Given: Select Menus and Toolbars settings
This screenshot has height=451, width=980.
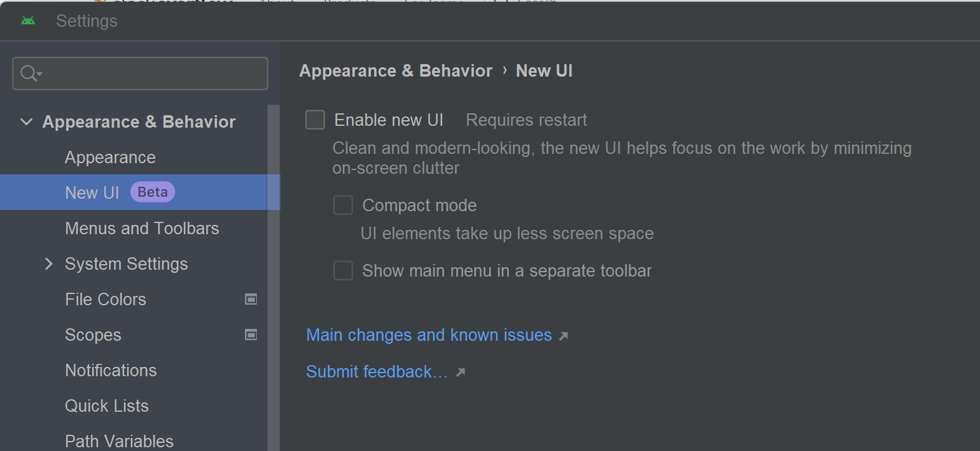Looking at the screenshot, I should (142, 229).
